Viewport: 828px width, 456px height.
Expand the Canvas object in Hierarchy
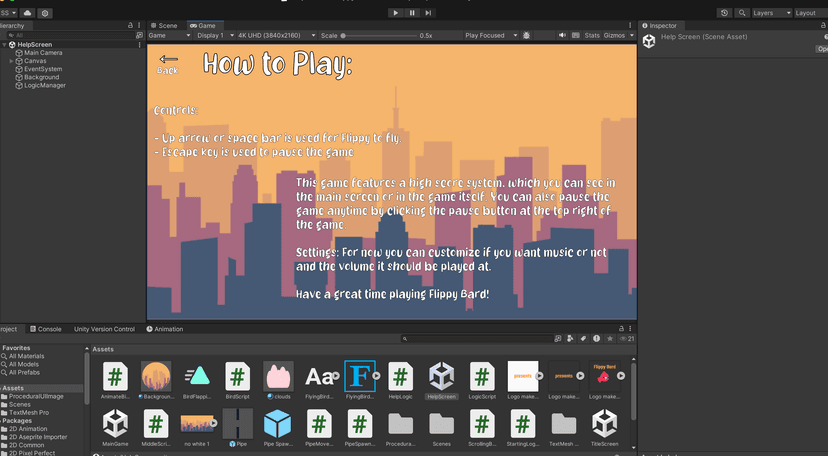point(11,61)
